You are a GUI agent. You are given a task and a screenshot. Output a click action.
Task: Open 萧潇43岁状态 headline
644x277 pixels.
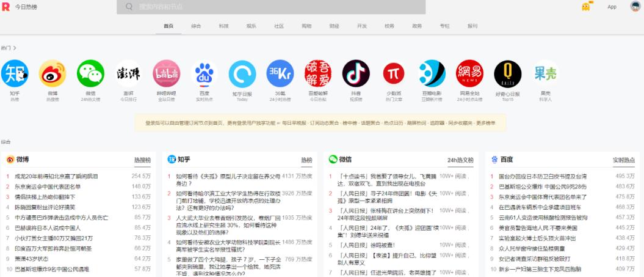pyautogui.click(x=32, y=259)
